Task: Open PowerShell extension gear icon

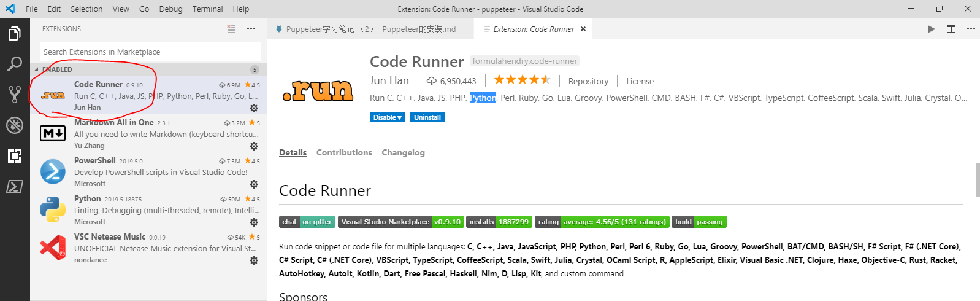Action: (254, 184)
